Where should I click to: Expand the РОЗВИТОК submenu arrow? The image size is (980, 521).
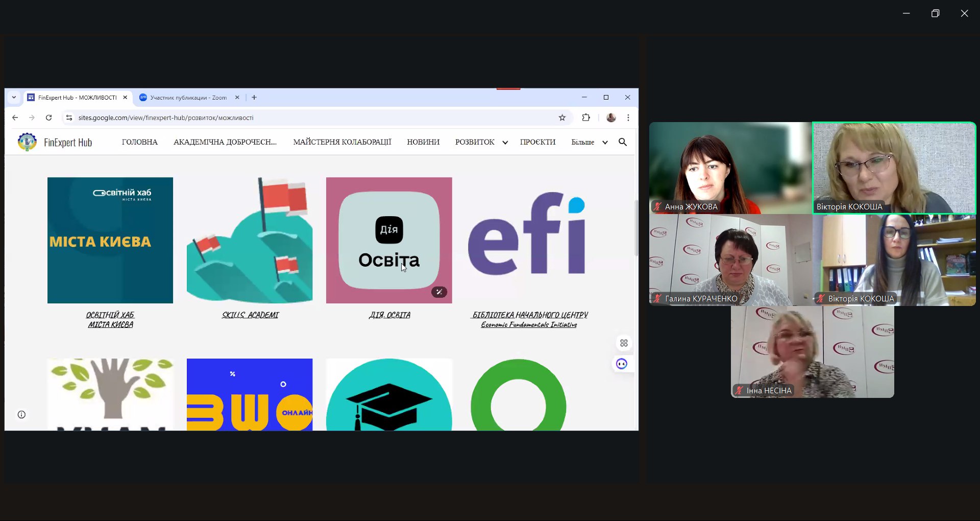click(x=505, y=143)
